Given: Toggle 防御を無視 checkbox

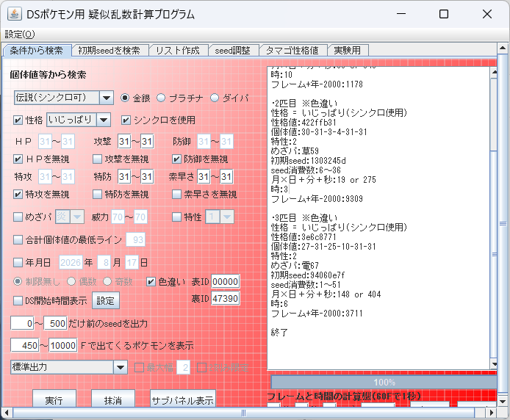Looking at the screenshot, I should click(x=176, y=159).
